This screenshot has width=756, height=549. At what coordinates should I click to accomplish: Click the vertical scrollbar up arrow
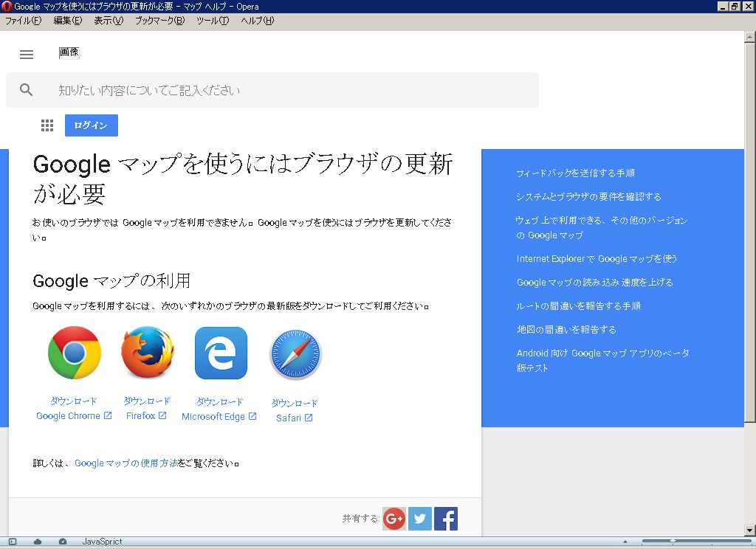pyautogui.click(x=750, y=37)
